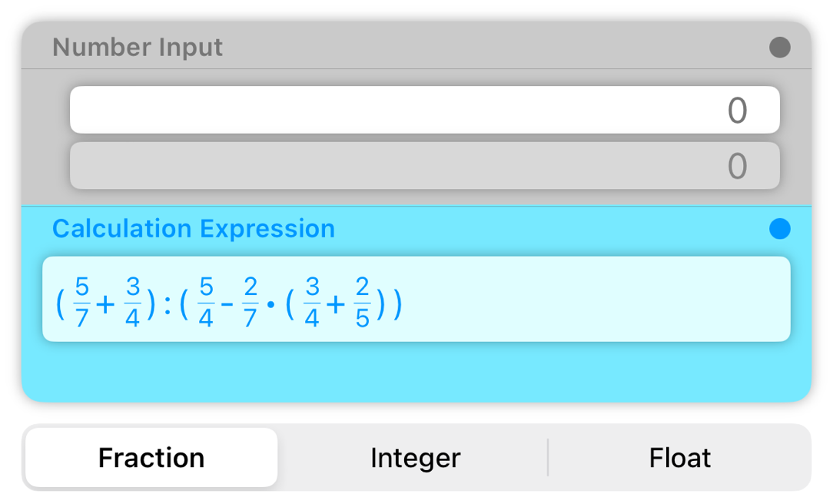Click the colon division operator
Image resolution: width=833 pixels, height=504 pixels.
click(x=167, y=305)
